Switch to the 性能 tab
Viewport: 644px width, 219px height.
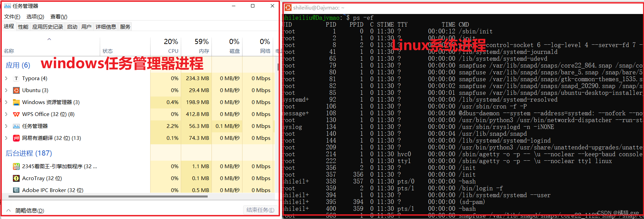pyautogui.click(x=23, y=27)
